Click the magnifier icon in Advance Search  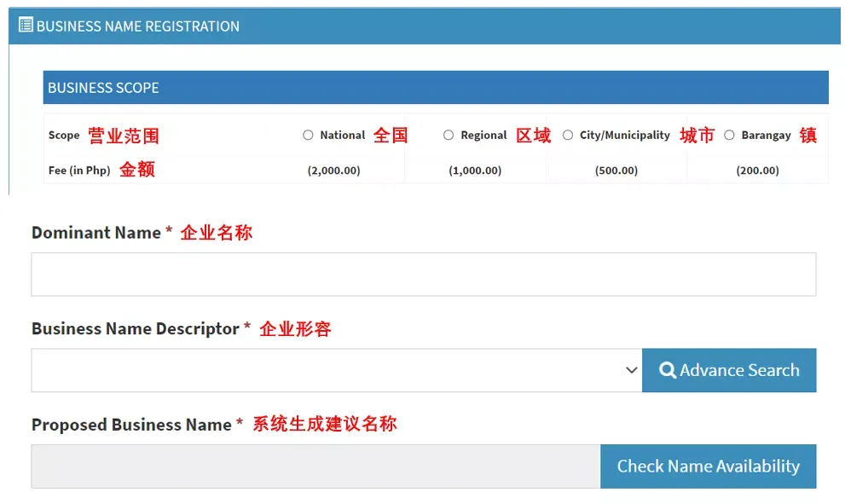point(667,370)
